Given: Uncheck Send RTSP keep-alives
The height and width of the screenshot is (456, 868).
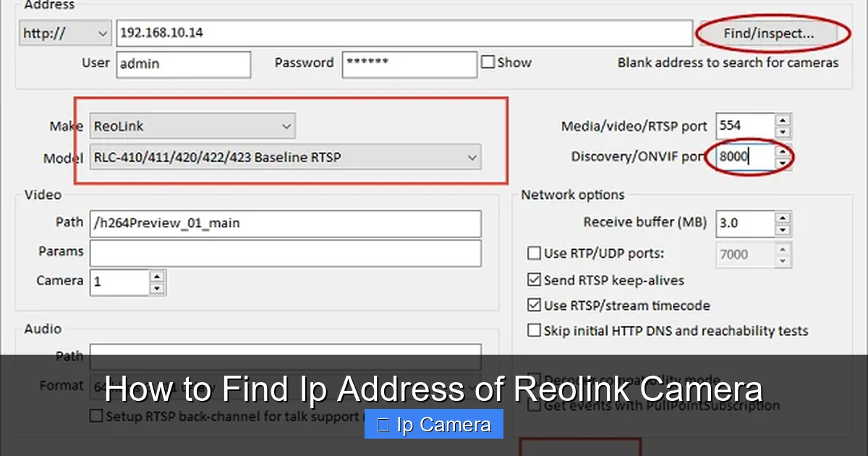Looking at the screenshot, I should (x=534, y=279).
